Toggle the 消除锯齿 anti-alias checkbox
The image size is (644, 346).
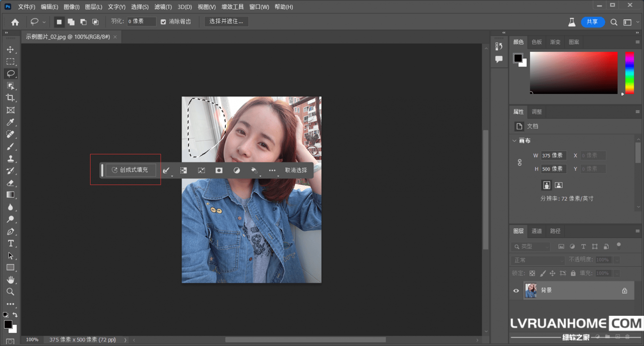[x=164, y=22]
